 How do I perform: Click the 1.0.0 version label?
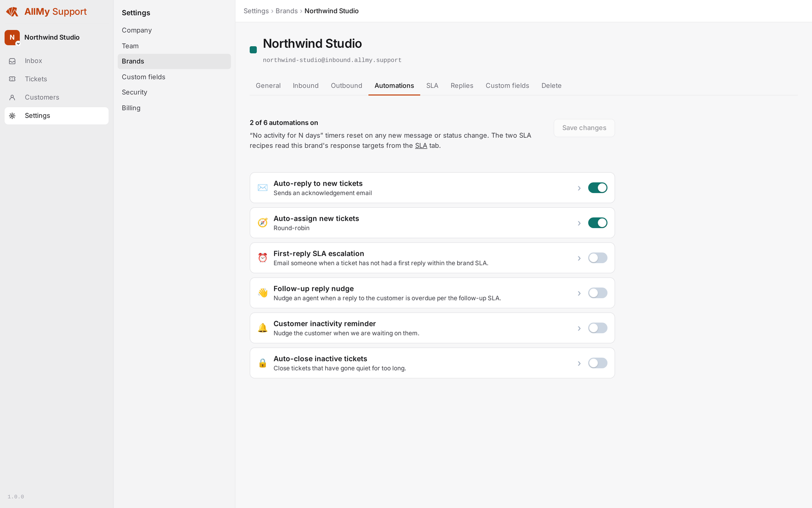[x=16, y=497]
